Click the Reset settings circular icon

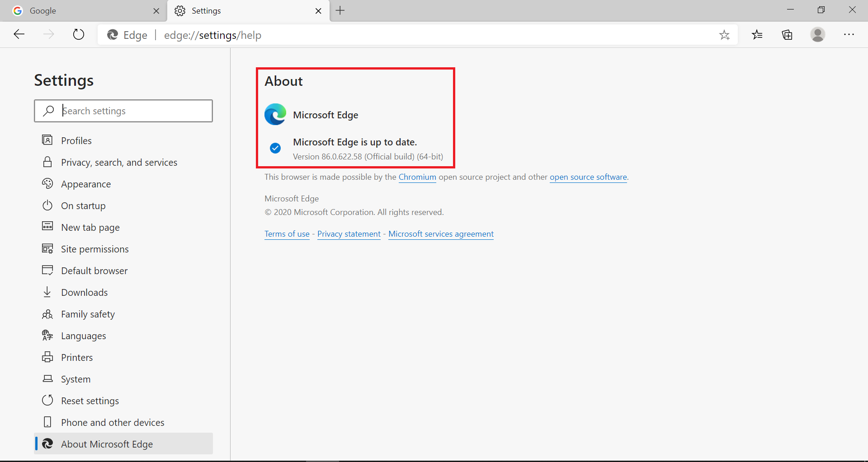tap(47, 400)
